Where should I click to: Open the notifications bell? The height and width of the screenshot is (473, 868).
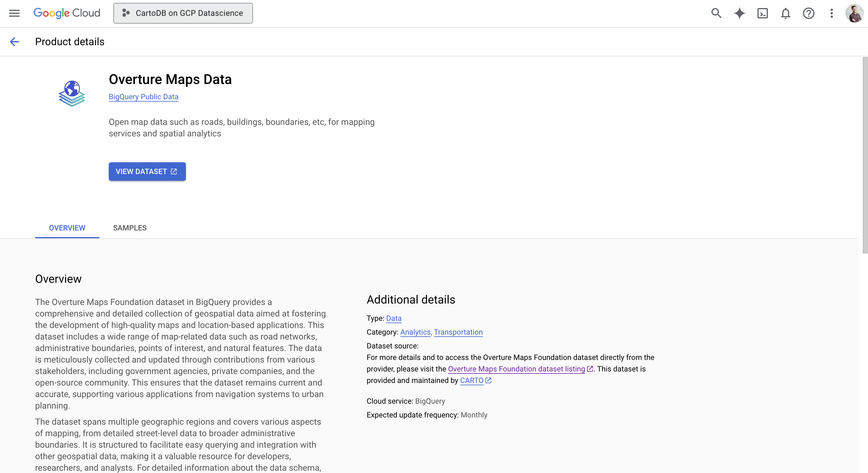click(785, 13)
